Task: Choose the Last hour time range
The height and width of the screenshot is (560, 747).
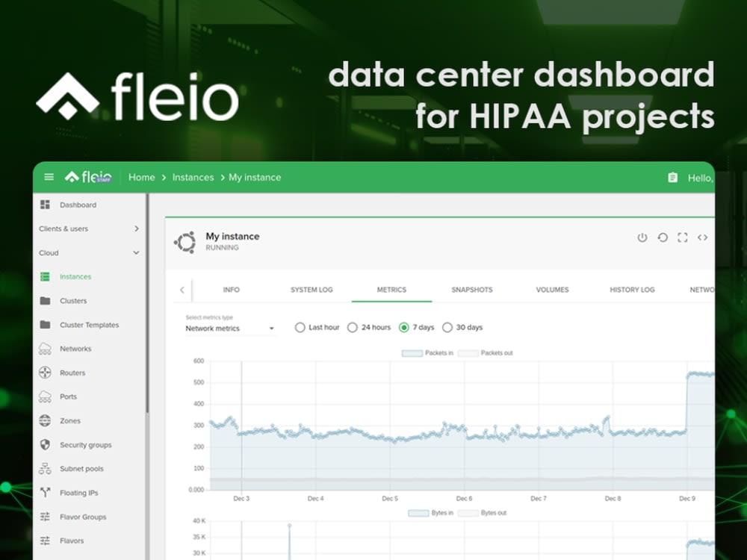Action: [300, 327]
